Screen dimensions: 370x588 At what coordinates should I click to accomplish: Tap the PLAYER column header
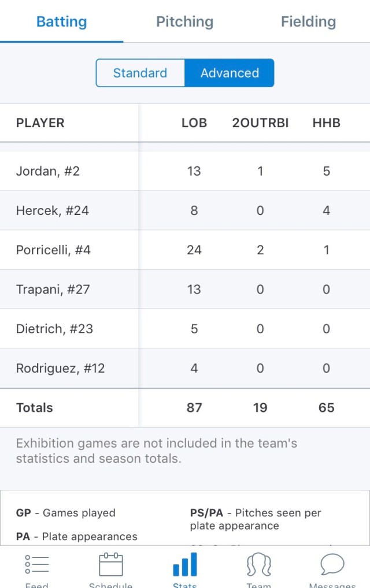click(x=40, y=123)
